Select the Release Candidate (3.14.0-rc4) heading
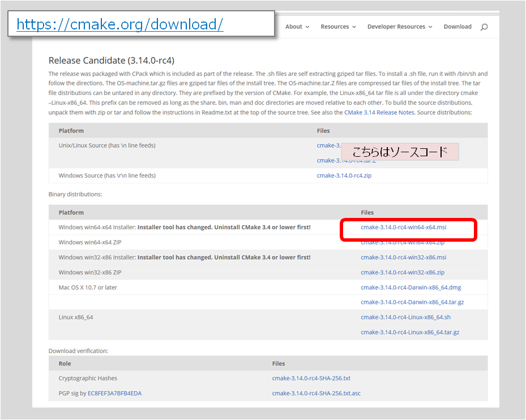 pyautogui.click(x=112, y=61)
